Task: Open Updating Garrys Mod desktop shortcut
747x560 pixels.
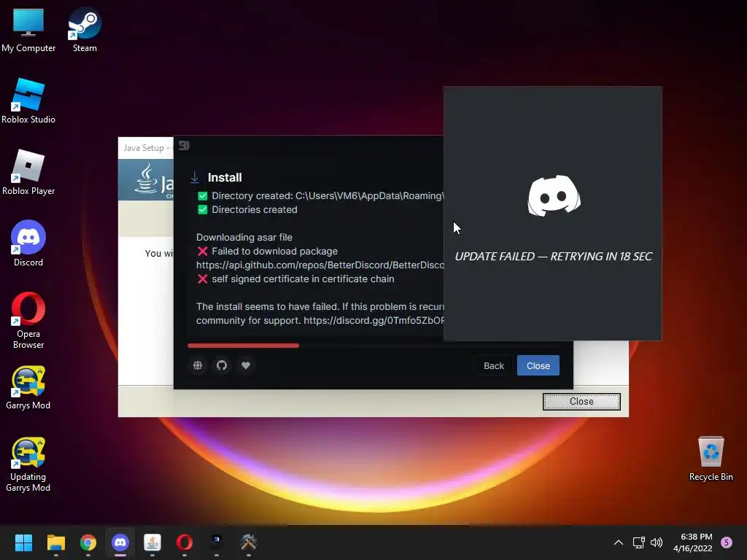Action: pos(28,464)
